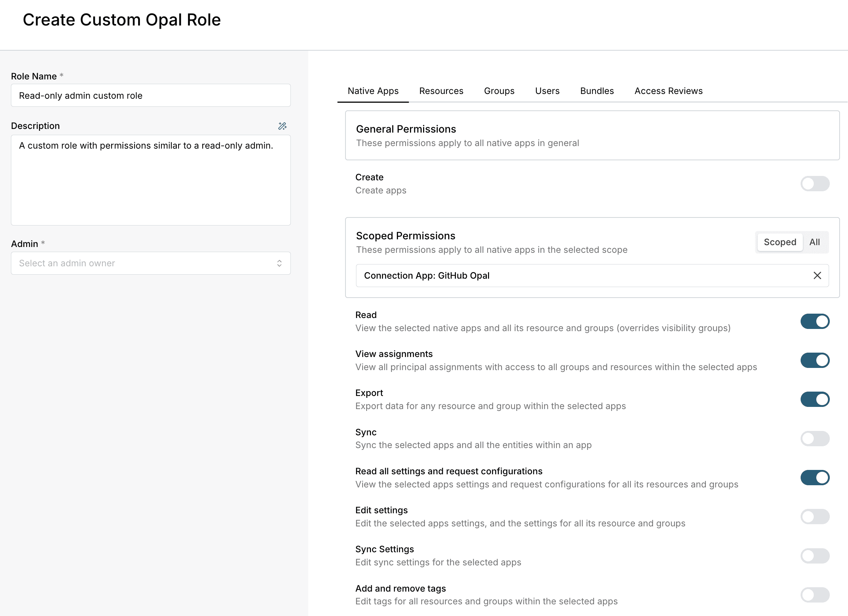This screenshot has height=616, width=848.
Task: Enable the Create apps toggle
Action: click(x=815, y=184)
